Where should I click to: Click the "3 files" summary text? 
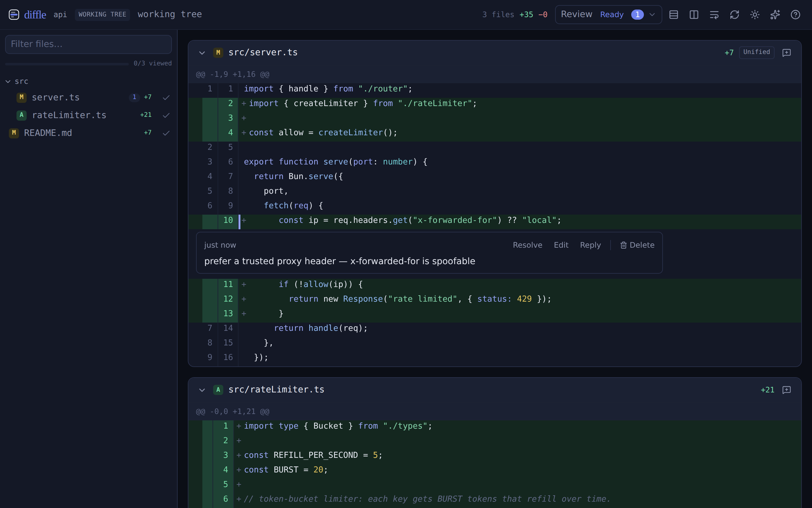point(498,15)
